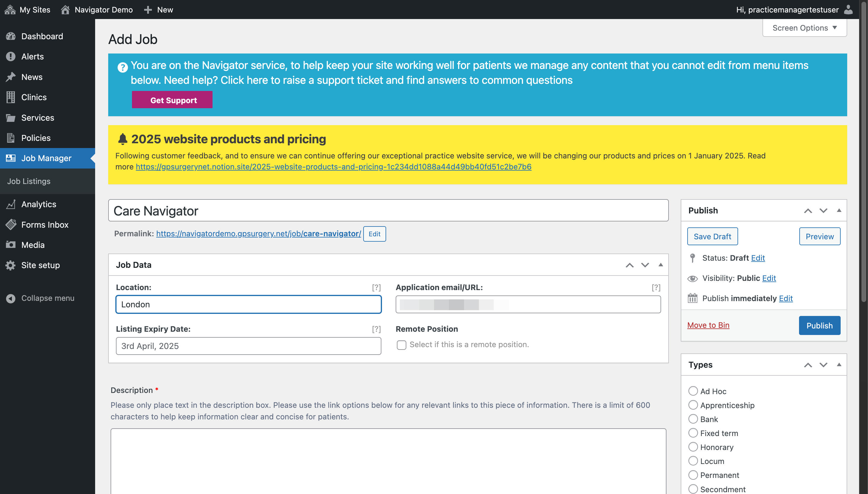Click the Preview button
Viewport: 868px width, 494px height.
[x=820, y=237]
